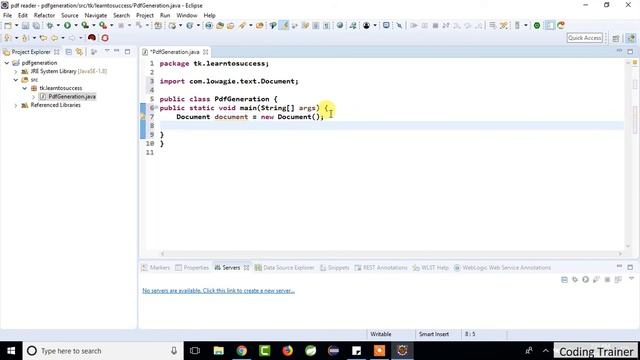Click warning marker on line 7 gutter

143,117
